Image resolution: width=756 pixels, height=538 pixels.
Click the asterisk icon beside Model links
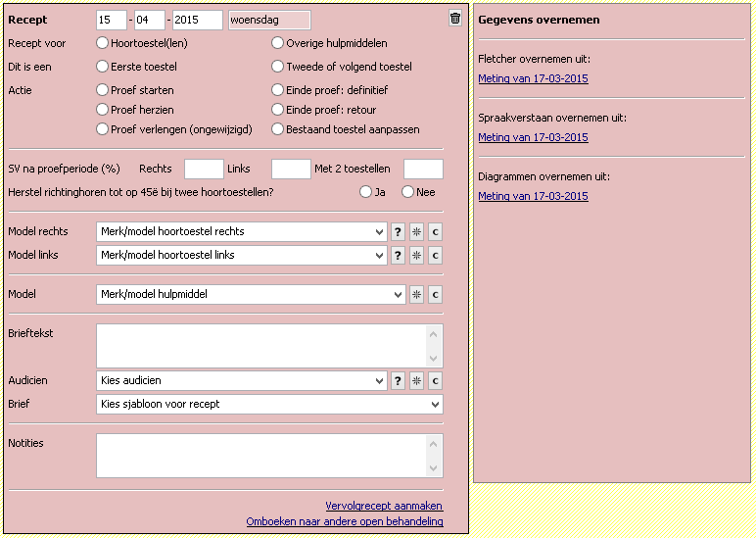pyautogui.click(x=416, y=255)
